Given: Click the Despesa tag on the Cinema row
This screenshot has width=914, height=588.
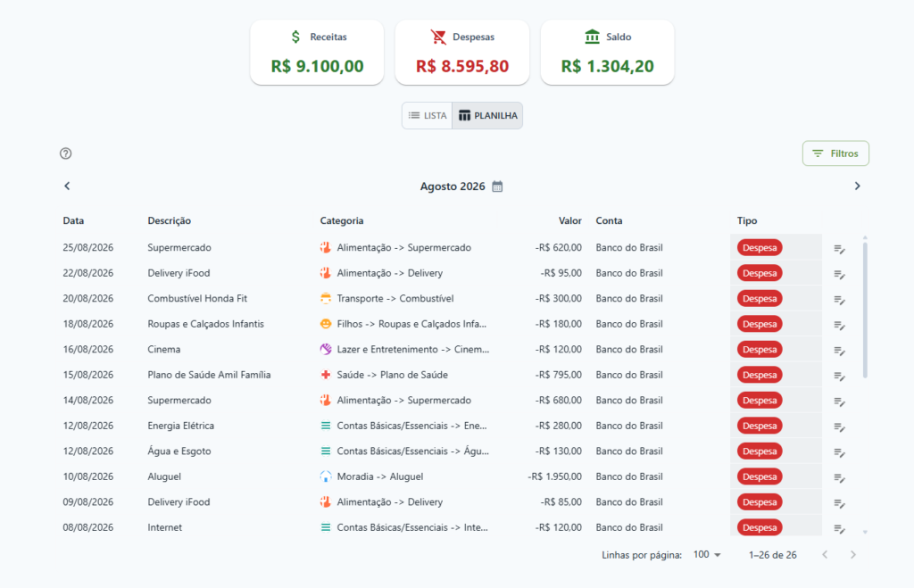Looking at the screenshot, I should [760, 350].
